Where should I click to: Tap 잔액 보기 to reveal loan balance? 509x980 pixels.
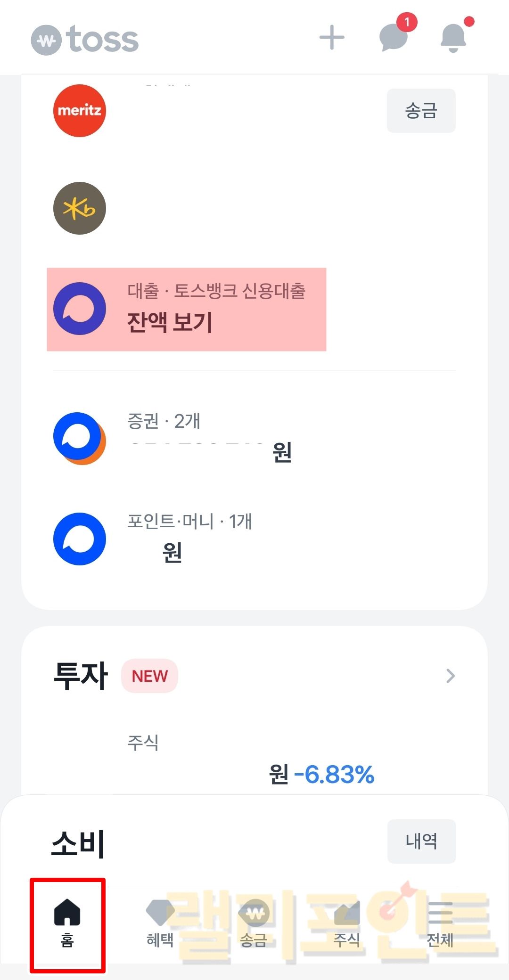170,323
